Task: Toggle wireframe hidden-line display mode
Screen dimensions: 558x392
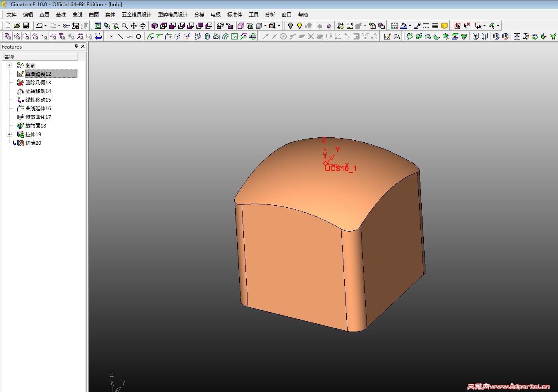Action: pos(250,26)
